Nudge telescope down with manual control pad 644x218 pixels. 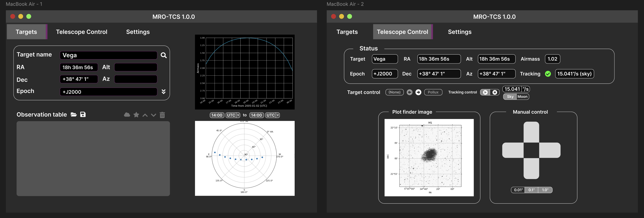pyautogui.click(x=531, y=168)
